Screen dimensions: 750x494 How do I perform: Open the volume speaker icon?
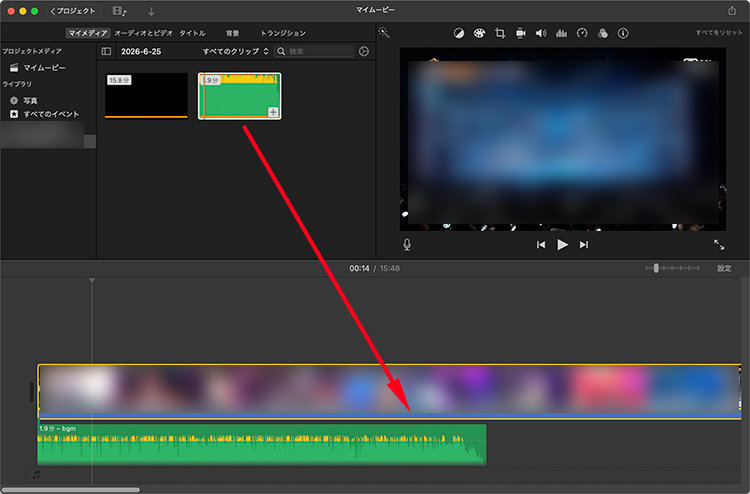541,33
